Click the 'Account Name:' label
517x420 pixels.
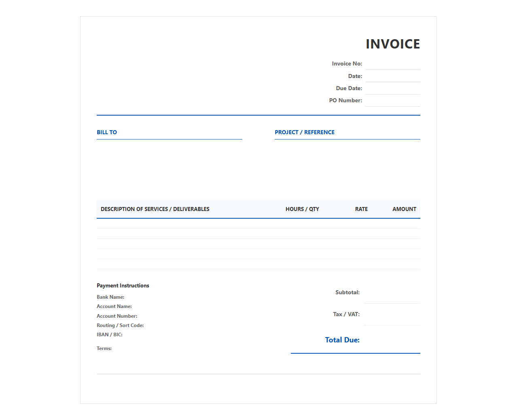[x=114, y=306]
